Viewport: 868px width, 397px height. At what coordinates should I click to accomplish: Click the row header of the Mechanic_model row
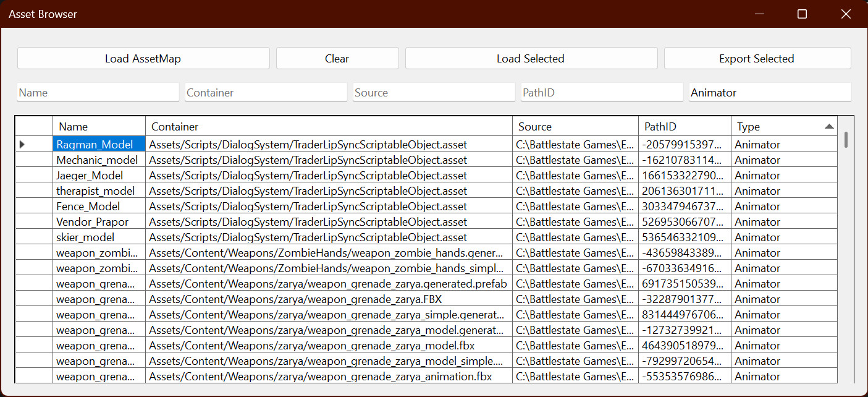[x=34, y=160]
